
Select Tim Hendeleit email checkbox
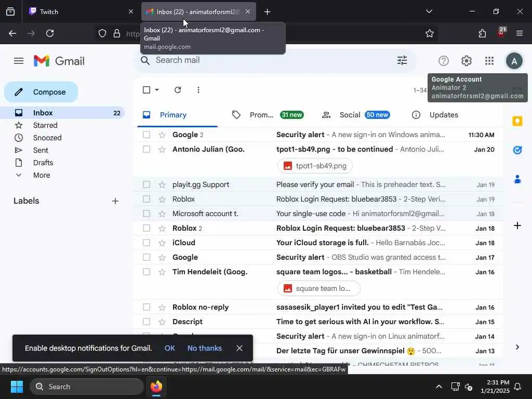click(x=147, y=272)
